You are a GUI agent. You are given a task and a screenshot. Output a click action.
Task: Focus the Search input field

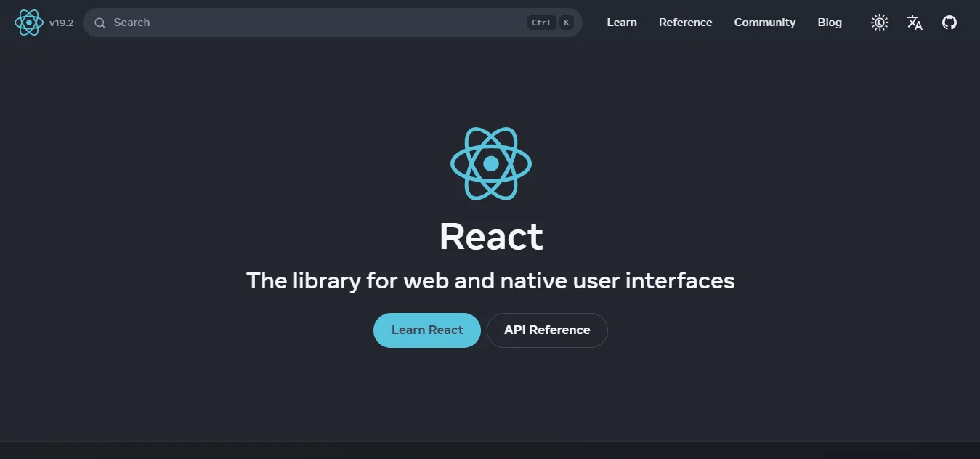(x=291, y=23)
